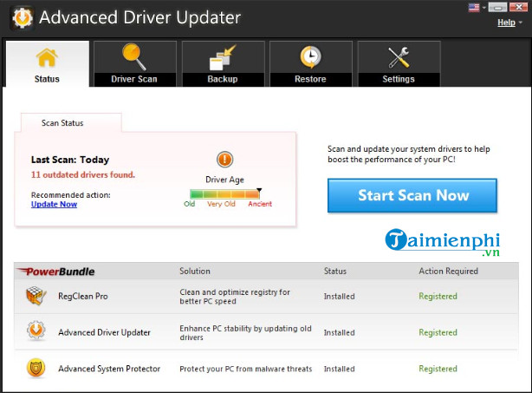Viewport: 532px width, 393px height.
Task: Click the 'Solution' column header
Action: pyautogui.click(x=195, y=271)
